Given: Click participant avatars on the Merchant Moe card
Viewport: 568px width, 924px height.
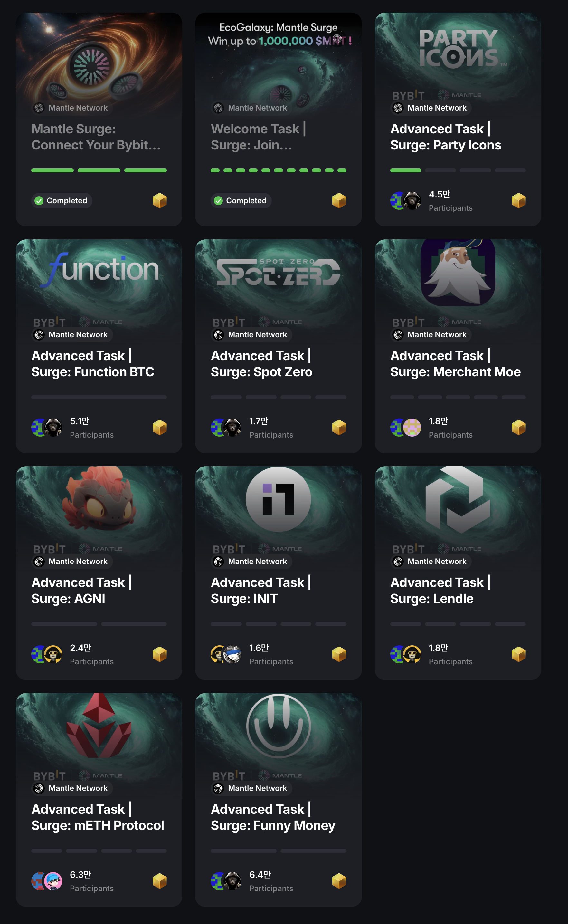Looking at the screenshot, I should [406, 427].
